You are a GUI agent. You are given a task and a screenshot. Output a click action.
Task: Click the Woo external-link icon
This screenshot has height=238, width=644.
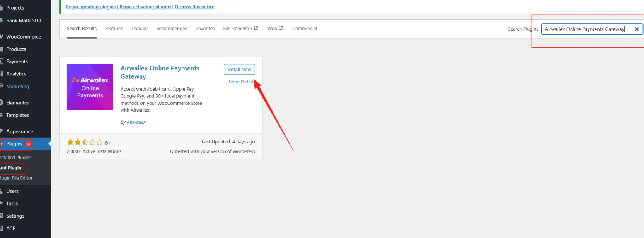(x=281, y=28)
